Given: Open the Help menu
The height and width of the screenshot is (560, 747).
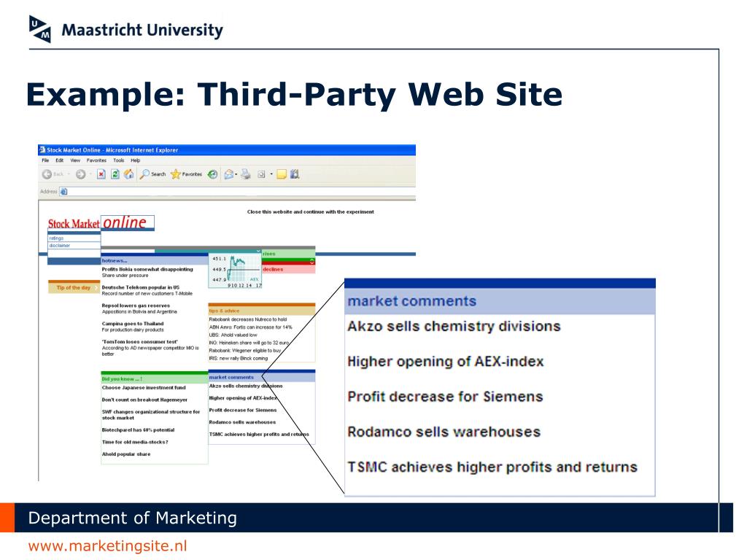Looking at the screenshot, I should [x=136, y=160].
